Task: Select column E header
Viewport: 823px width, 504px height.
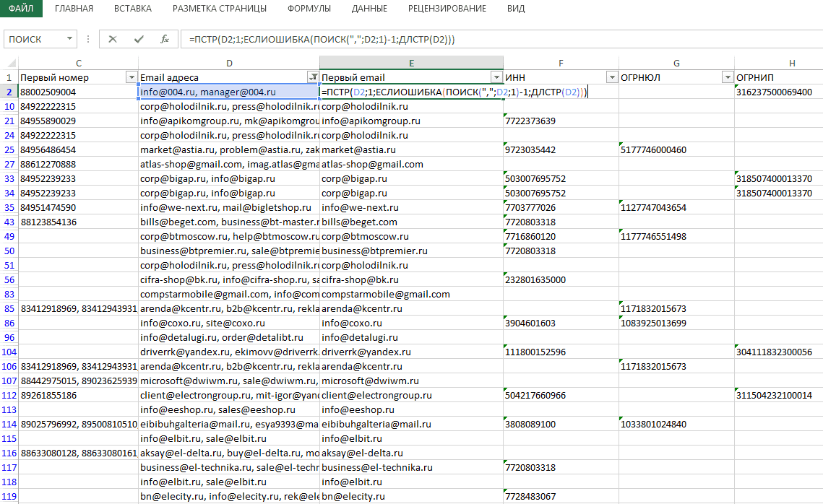Action: click(412, 64)
